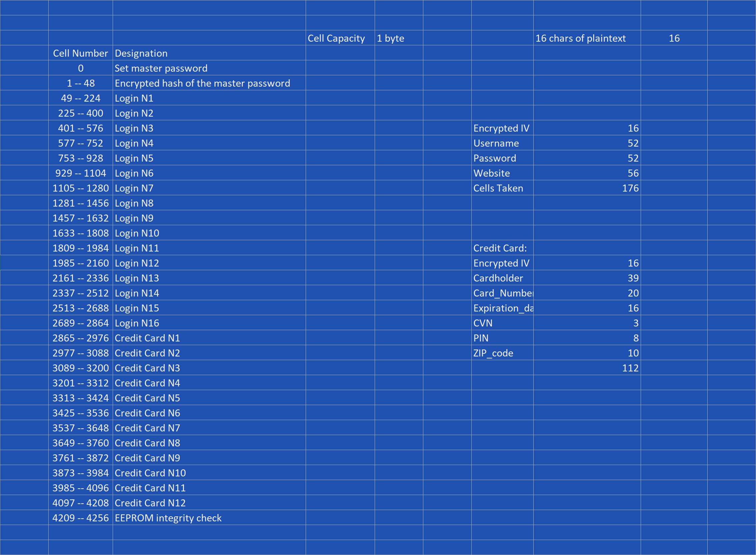Click the Website value '56' cell
The image size is (756, 555).
[x=587, y=173]
